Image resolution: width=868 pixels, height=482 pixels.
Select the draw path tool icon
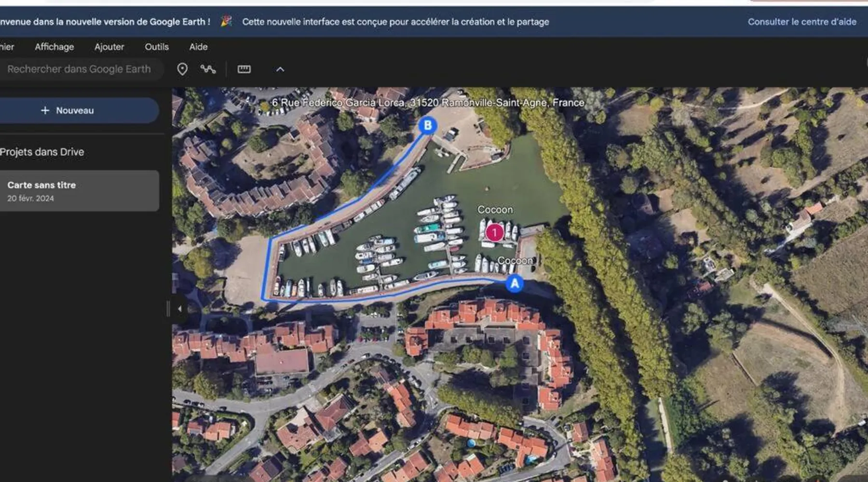pos(208,69)
